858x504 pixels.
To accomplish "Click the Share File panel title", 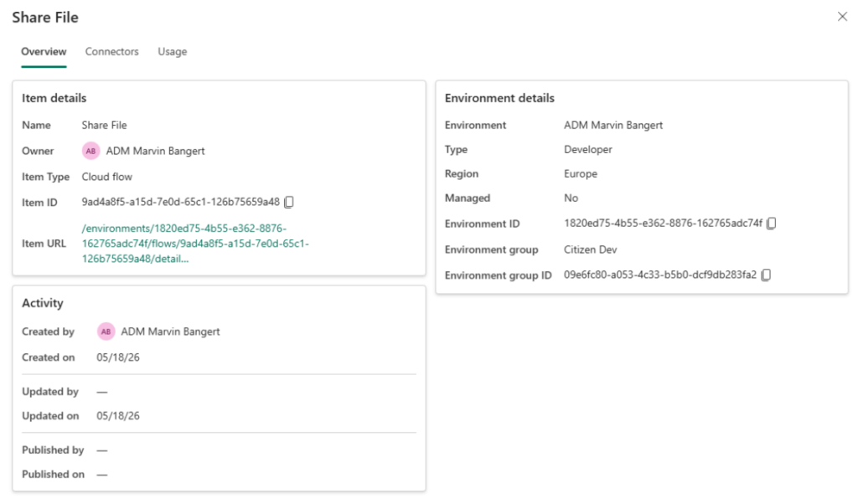I will point(45,18).
